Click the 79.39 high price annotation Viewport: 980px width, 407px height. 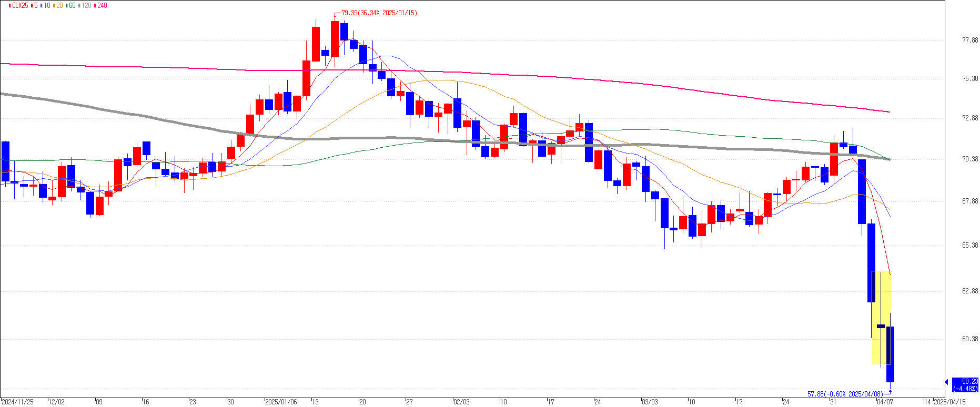[x=379, y=13]
